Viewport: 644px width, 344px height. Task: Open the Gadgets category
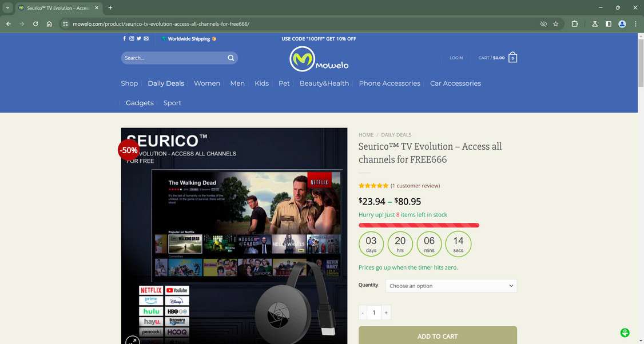click(140, 103)
